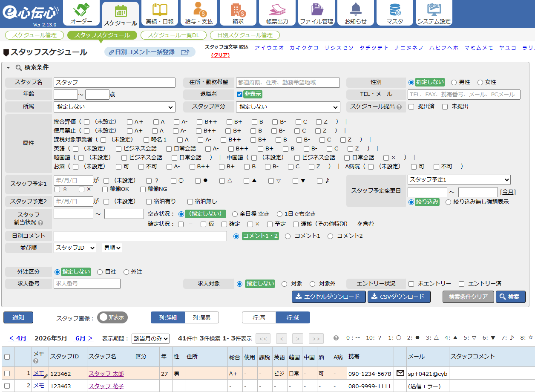The height and width of the screenshot is (392, 535).
Task: Switch to スケジュール一覧DL sub-tab
Action: pos(173,35)
